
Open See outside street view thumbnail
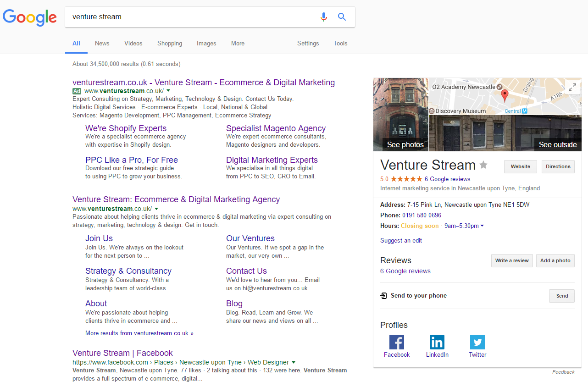505,133
